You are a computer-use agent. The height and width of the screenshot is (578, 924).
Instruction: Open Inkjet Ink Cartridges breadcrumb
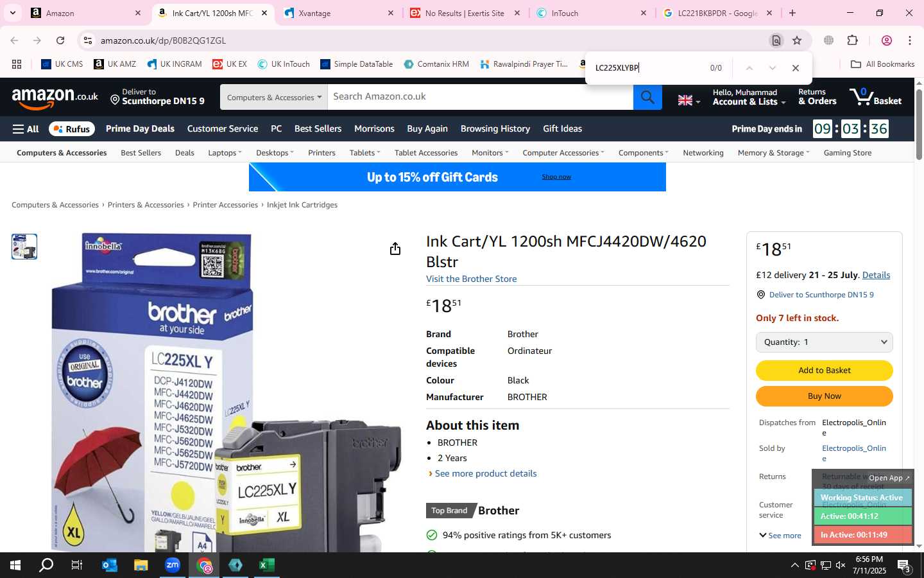(302, 205)
